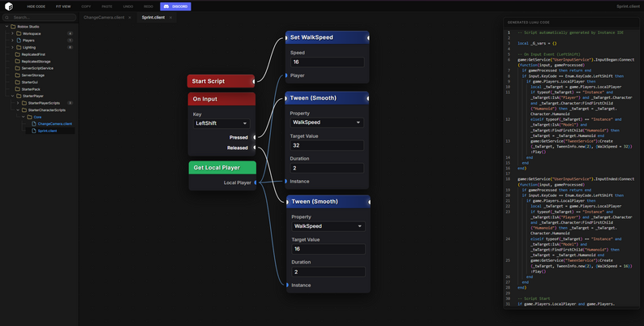Click the Released output port on On Input
The image size is (644, 326).
click(x=255, y=148)
